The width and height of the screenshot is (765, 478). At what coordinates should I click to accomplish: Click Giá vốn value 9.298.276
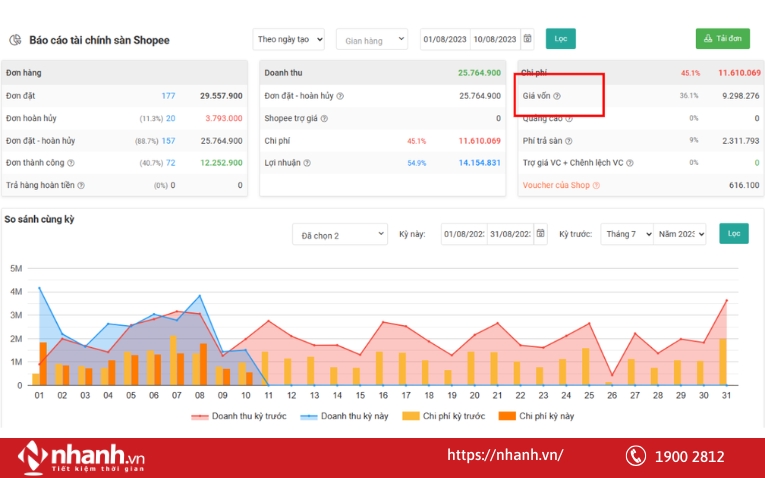[741, 96]
